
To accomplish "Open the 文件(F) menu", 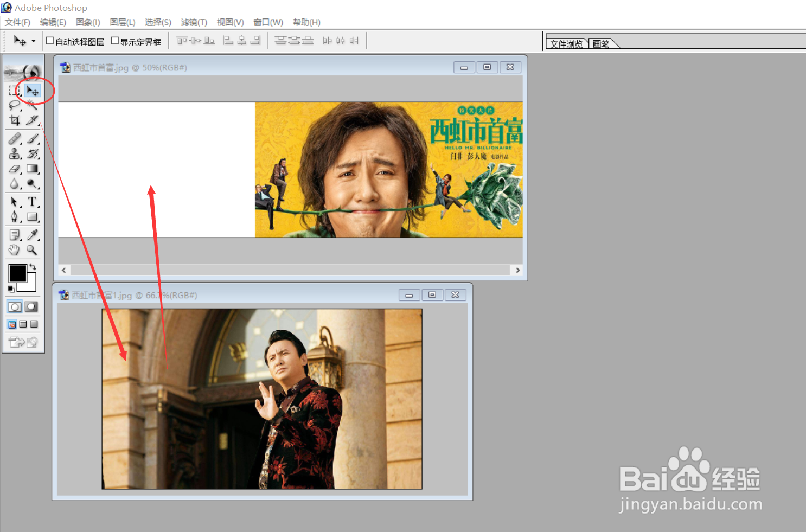I will tap(18, 22).
